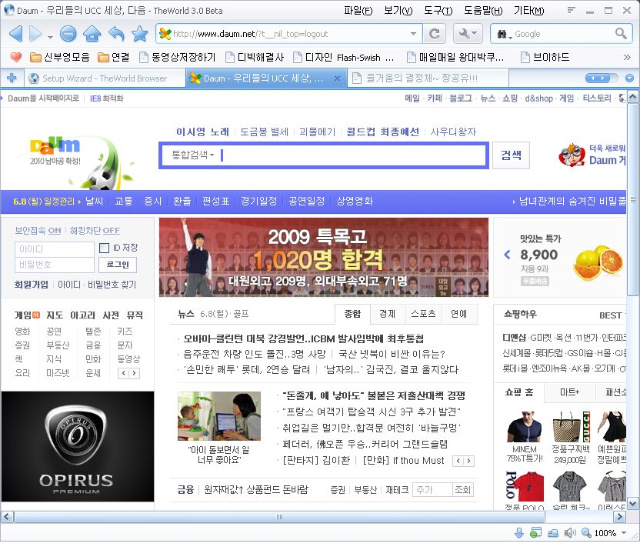Switch to the 즐거움의 결정체 tab
This screenshot has height=542, width=640.
(x=428, y=78)
